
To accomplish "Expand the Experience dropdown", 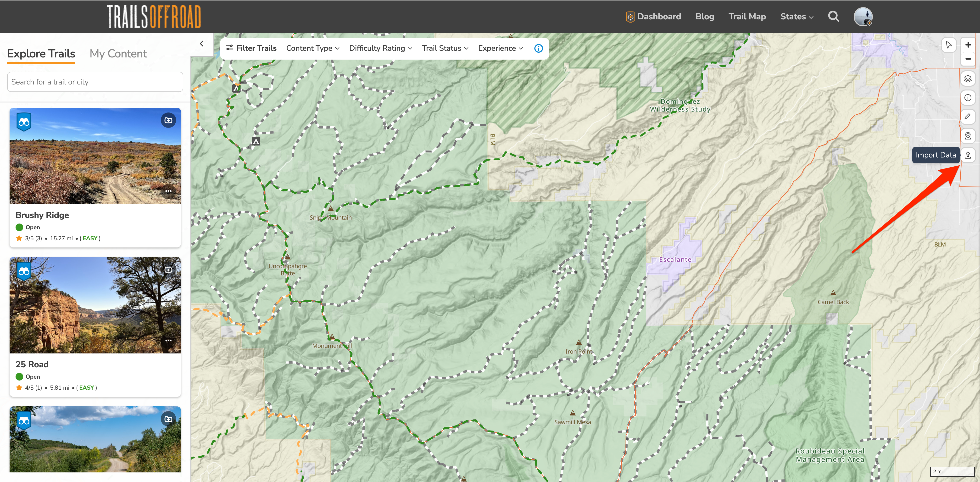I will point(501,48).
